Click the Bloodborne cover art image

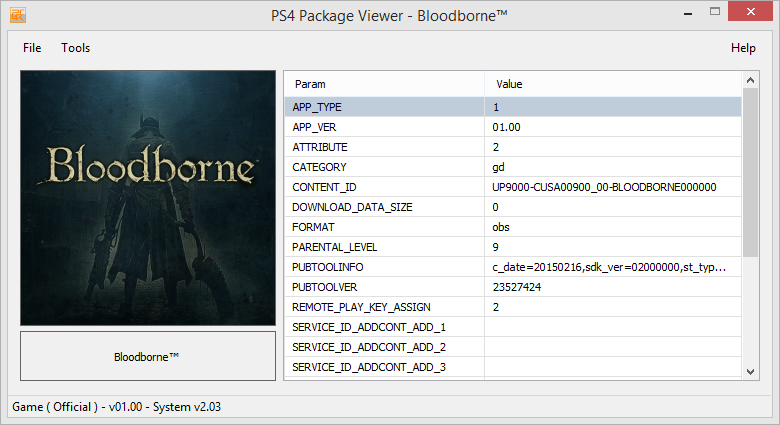tap(148, 197)
